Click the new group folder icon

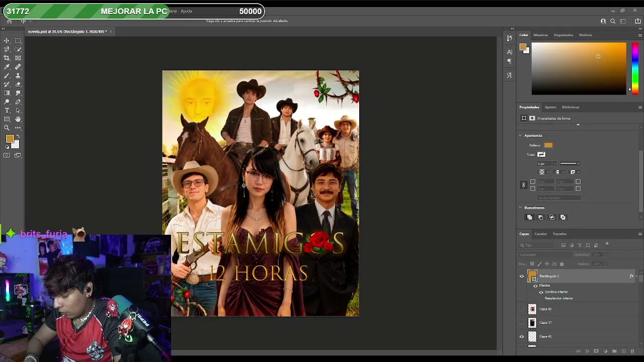(614, 351)
